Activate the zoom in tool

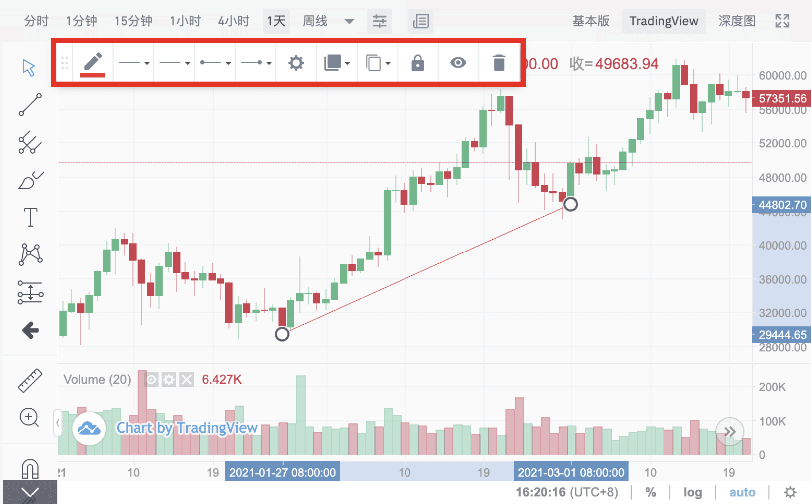(x=29, y=417)
